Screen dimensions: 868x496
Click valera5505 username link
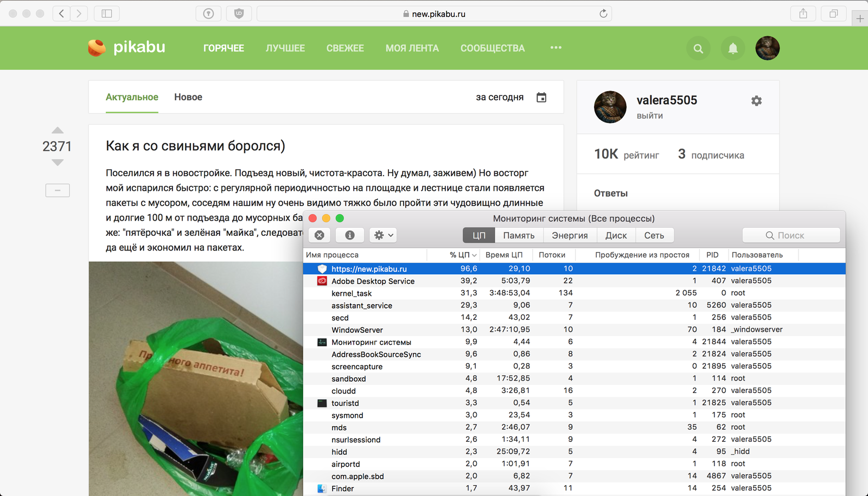(667, 100)
